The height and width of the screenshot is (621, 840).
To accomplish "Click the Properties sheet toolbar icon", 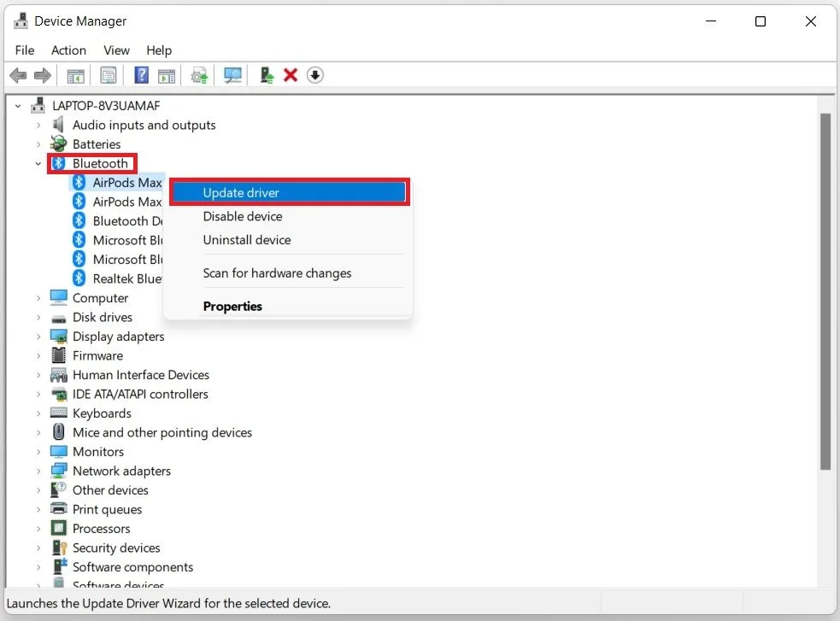I will click(109, 75).
